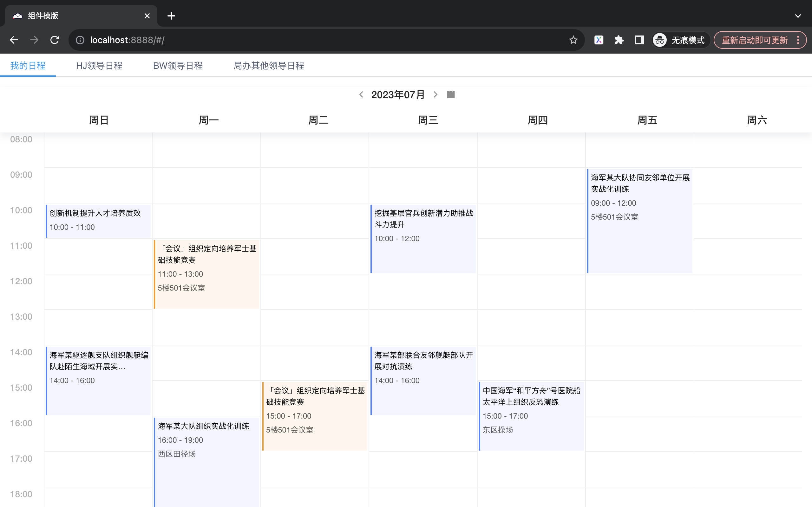Image resolution: width=812 pixels, height=507 pixels.
Task: Expand the tab search dropdown arrow
Action: (798, 16)
